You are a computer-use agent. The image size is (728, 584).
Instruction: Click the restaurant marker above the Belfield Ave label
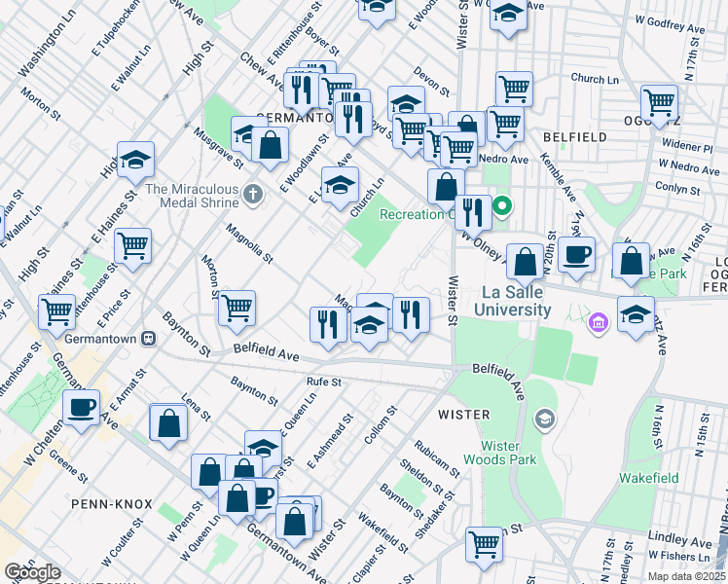click(329, 323)
